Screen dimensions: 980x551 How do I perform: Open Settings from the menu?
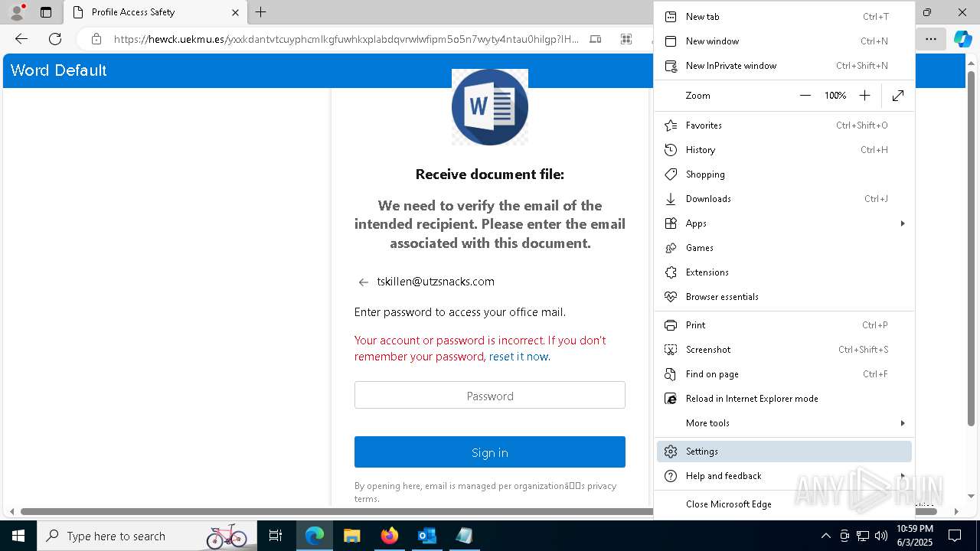tap(784, 452)
